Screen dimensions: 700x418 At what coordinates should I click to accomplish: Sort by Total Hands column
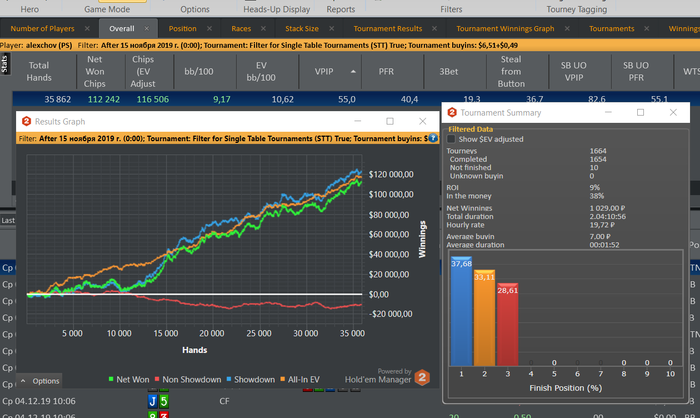tap(39, 71)
